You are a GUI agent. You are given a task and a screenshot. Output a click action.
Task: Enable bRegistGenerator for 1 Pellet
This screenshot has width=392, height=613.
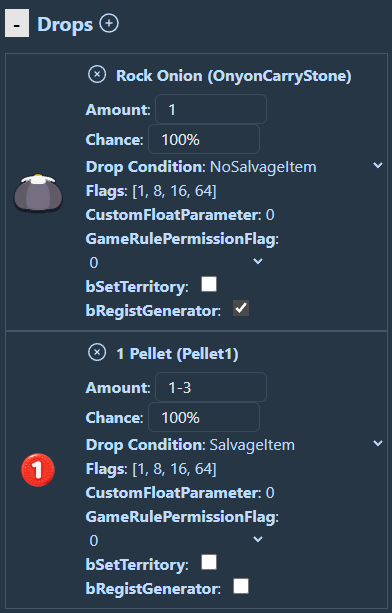point(241,586)
